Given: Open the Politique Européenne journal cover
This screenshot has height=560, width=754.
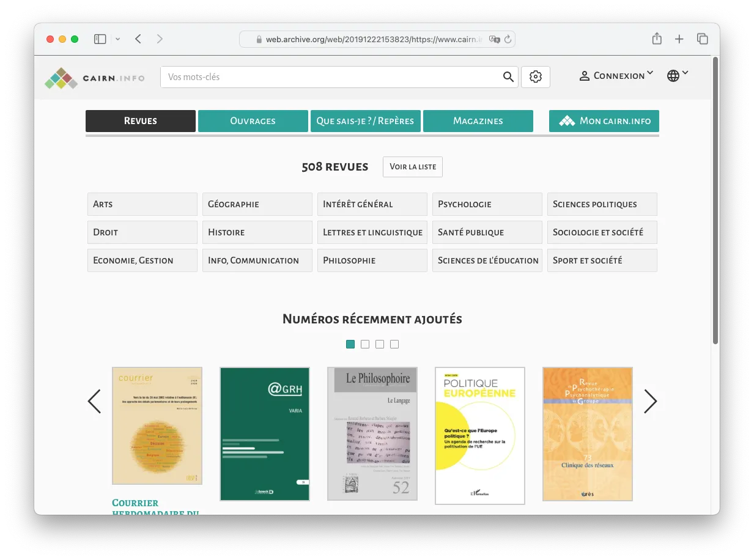Looking at the screenshot, I should (479, 435).
